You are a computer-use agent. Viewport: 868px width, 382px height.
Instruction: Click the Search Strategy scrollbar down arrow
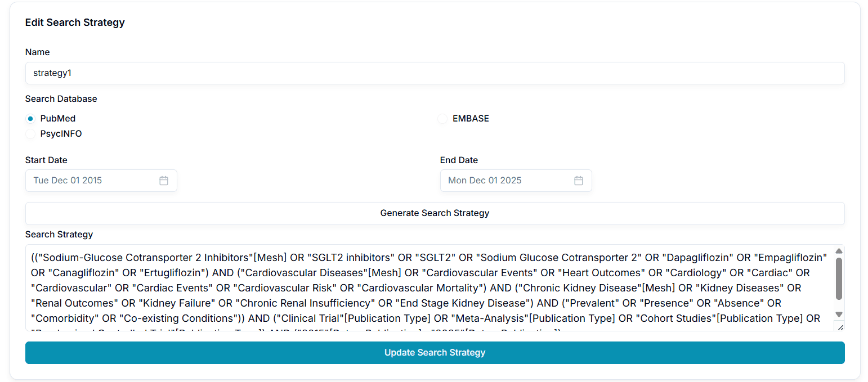(x=839, y=314)
